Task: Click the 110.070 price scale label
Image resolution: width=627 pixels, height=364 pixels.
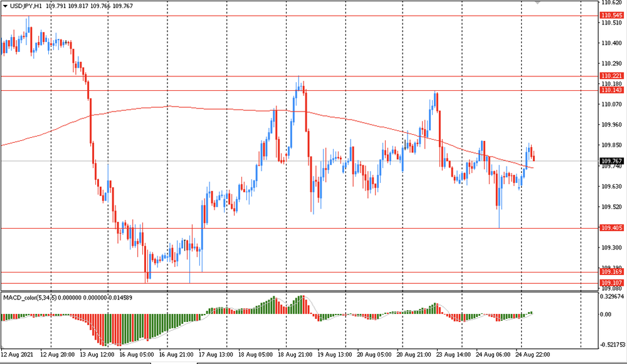Action: point(612,104)
